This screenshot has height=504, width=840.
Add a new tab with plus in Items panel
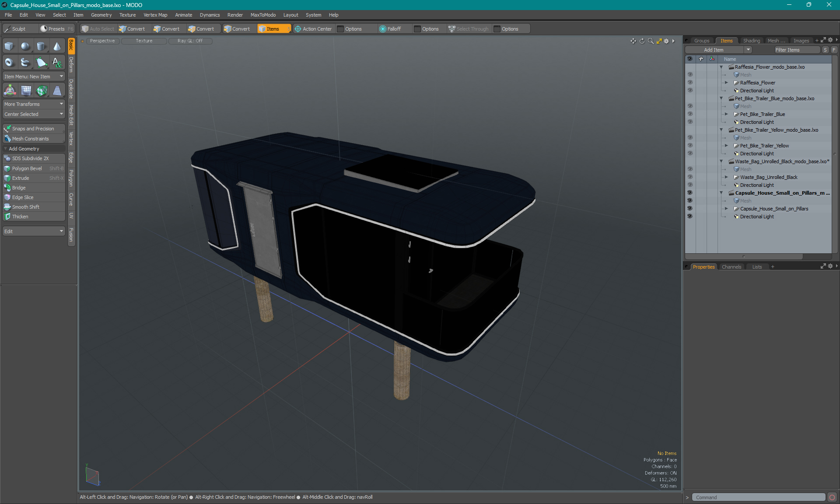tap(817, 41)
